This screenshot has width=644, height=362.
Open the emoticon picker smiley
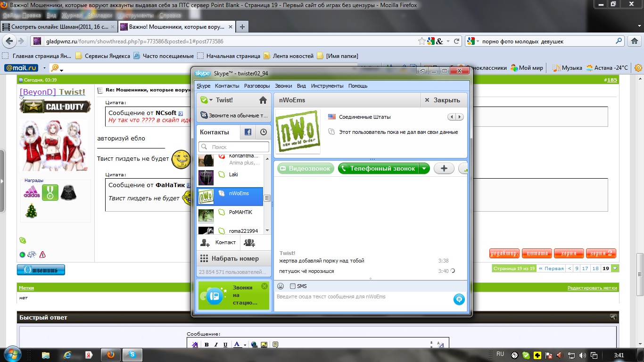click(x=281, y=286)
